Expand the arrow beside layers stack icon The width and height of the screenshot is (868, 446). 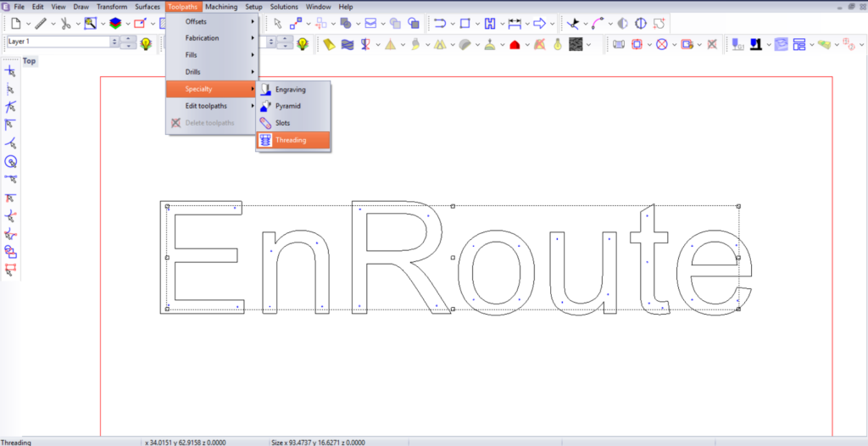click(127, 24)
